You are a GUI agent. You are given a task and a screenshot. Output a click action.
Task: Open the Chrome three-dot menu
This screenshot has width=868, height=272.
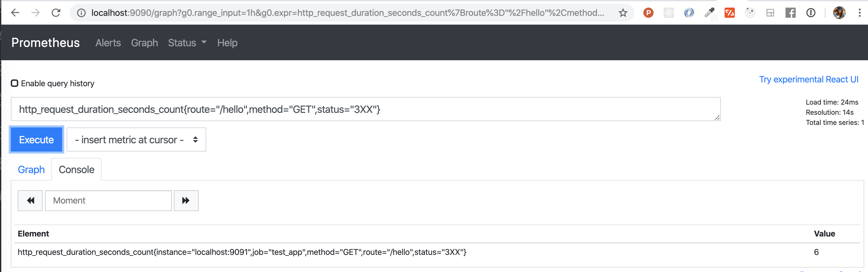pos(859,13)
